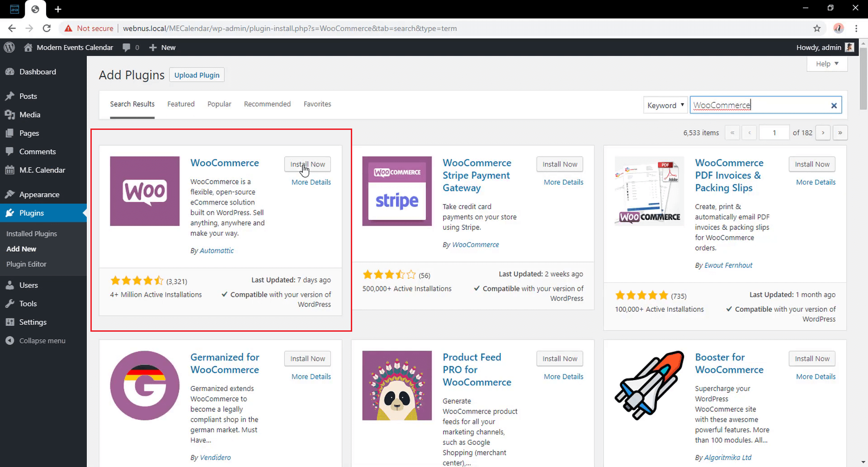Switch to Popular plugins tab
Image resolution: width=868 pixels, height=467 pixels.
point(219,104)
